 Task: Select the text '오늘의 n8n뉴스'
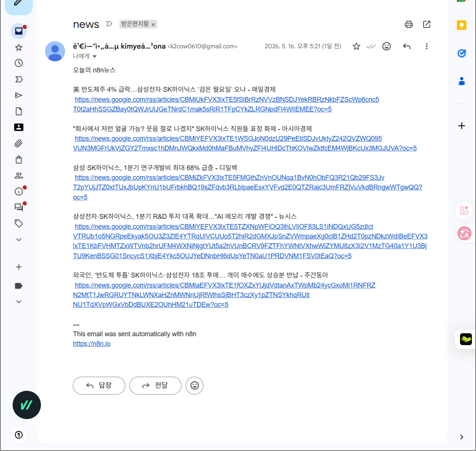tap(94, 70)
